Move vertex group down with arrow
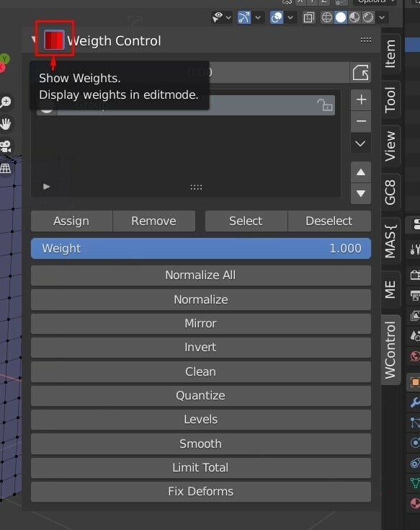Screen dimensions: 420x530 click(361, 193)
